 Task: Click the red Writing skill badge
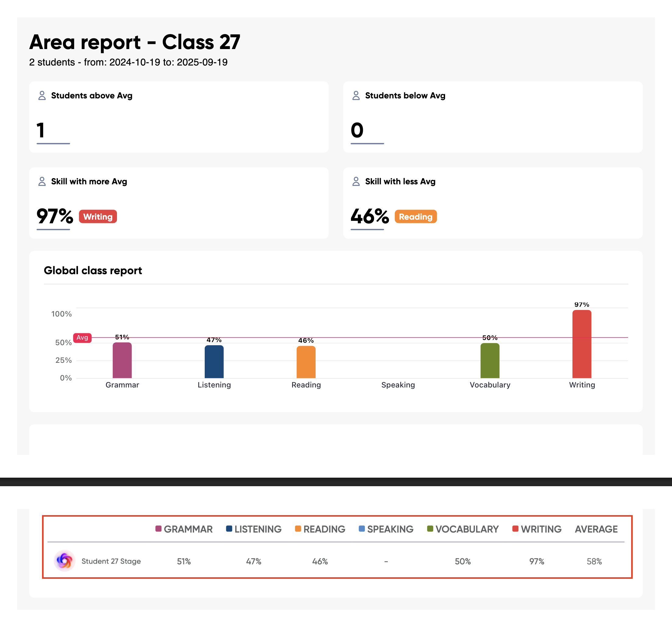pyautogui.click(x=98, y=217)
